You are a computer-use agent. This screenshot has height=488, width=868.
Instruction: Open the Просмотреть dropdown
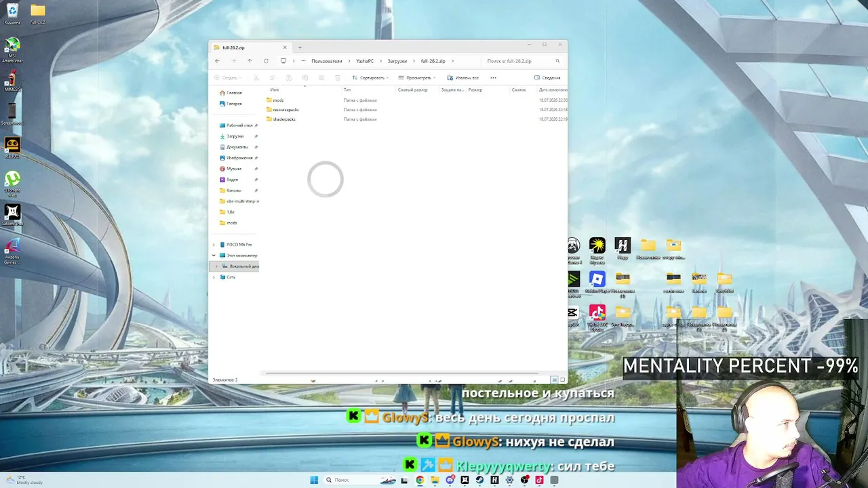tap(418, 78)
